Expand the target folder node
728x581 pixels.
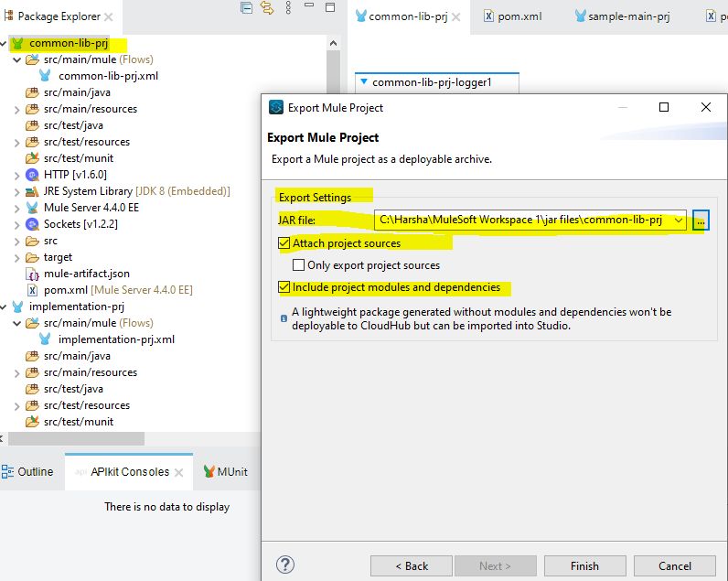[x=17, y=258]
